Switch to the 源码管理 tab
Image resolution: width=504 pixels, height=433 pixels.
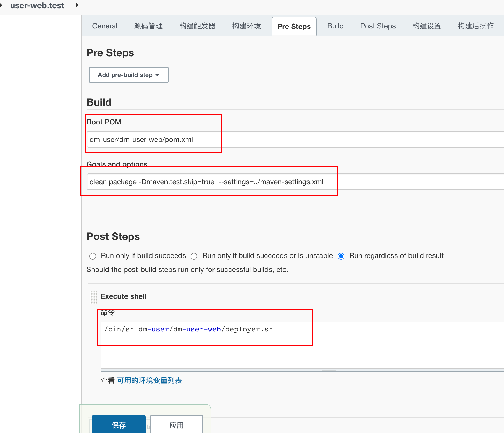(148, 26)
